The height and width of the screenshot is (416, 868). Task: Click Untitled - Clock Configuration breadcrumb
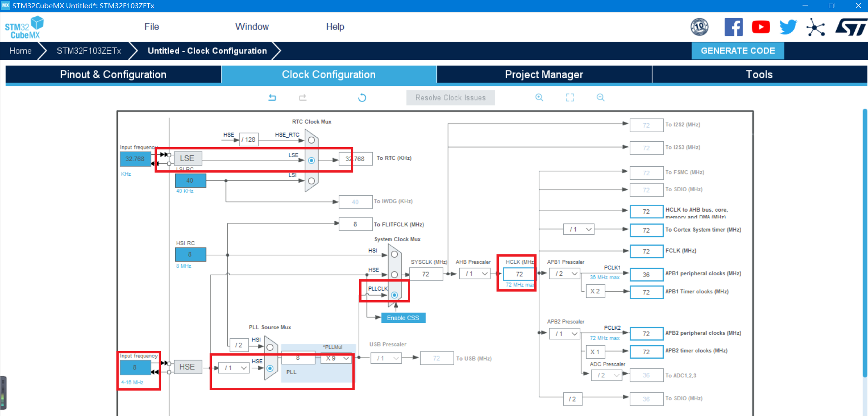click(207, 51)
